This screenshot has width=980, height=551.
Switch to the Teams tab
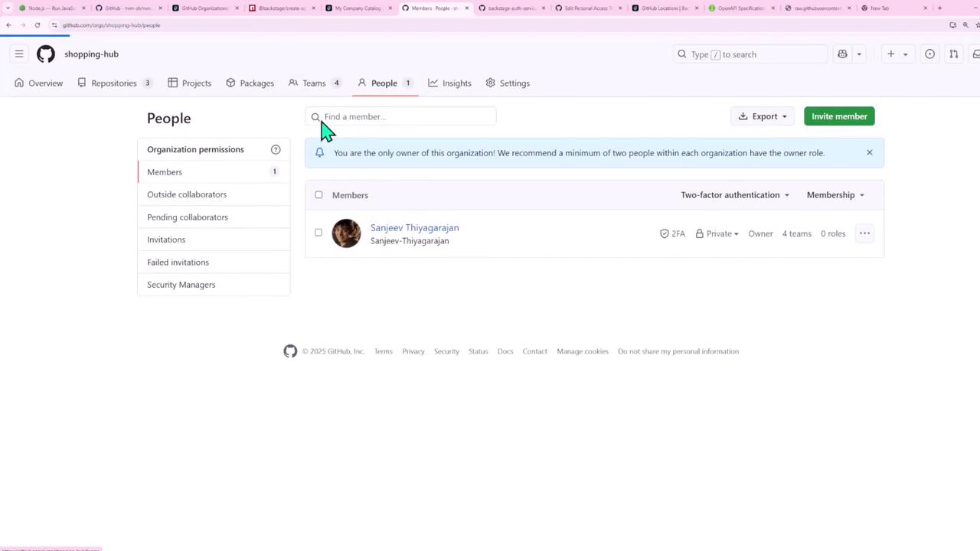315,83
